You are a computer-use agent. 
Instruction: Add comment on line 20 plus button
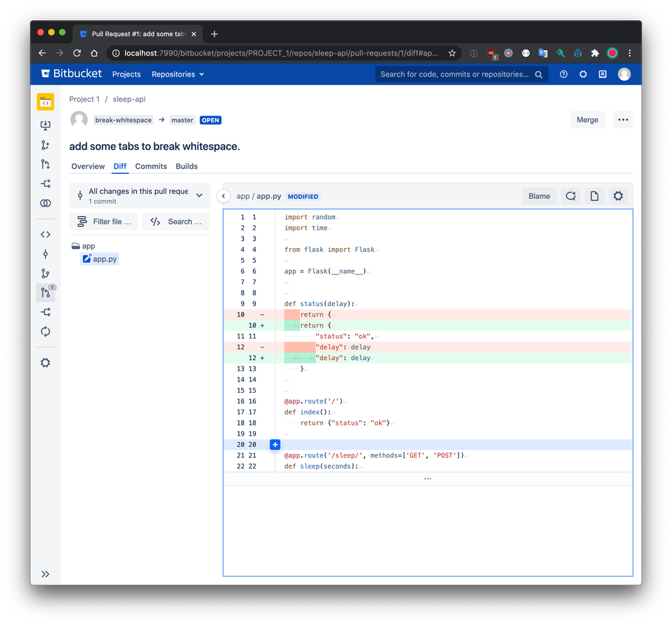click(275, 444)
